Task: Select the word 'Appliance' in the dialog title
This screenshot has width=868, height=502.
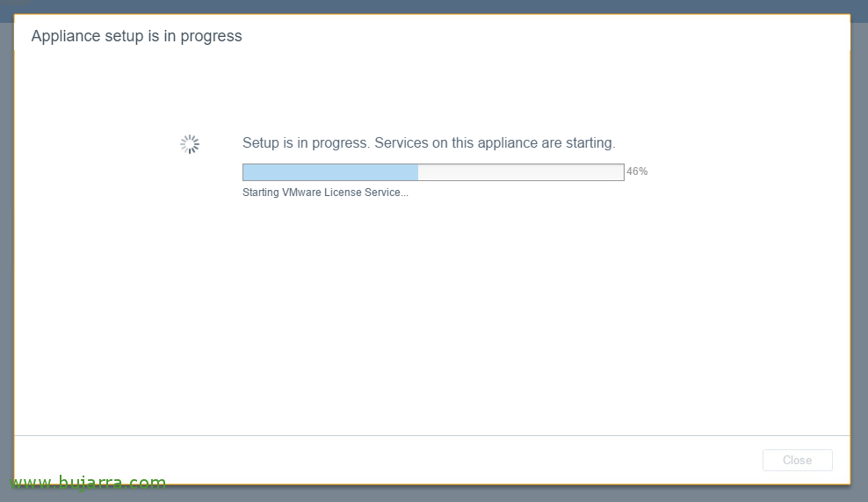Action: [65, 36]
